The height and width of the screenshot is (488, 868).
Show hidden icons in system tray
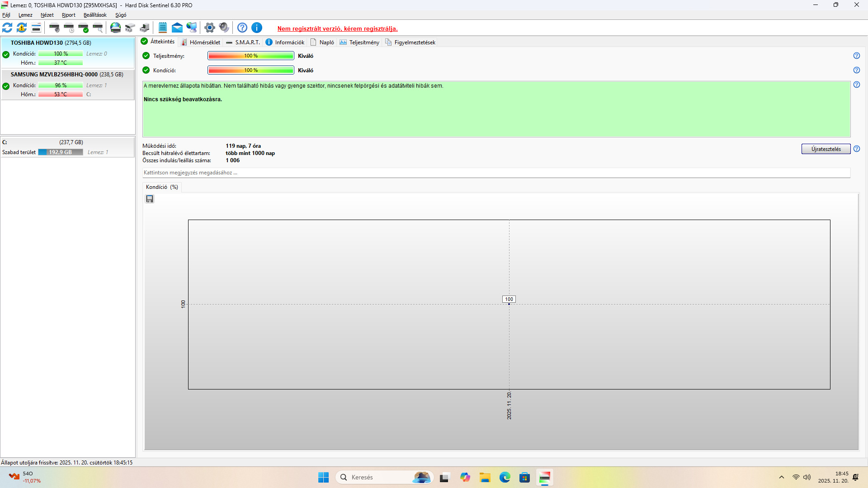pos(781,477)
